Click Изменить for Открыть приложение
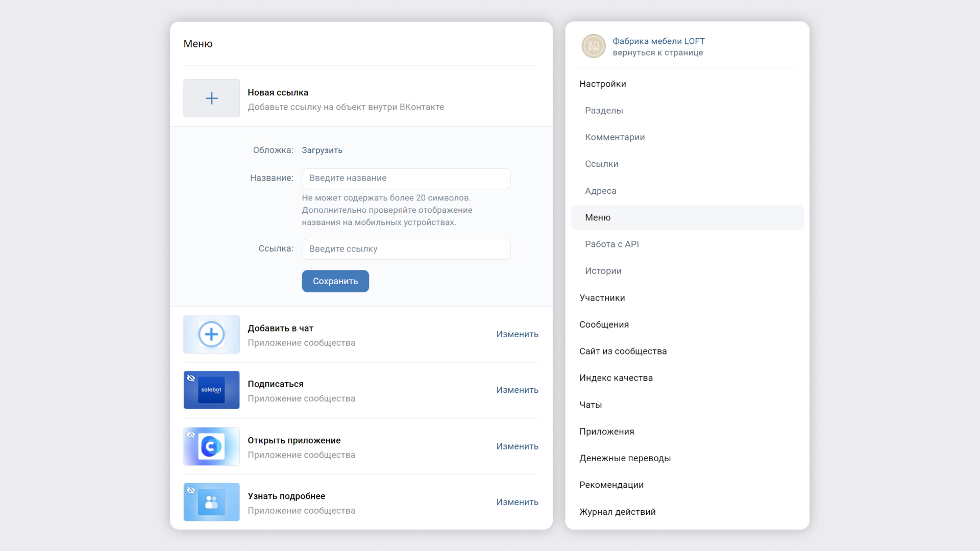980x551 pixels. click(518, 446)
